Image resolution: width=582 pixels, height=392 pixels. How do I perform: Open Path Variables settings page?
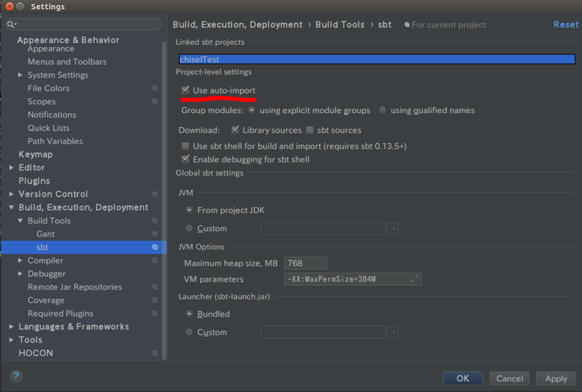[x=55, y=141]
